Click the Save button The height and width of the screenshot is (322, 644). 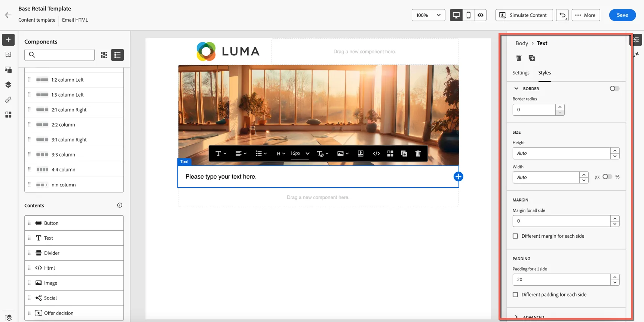point(622,15)
